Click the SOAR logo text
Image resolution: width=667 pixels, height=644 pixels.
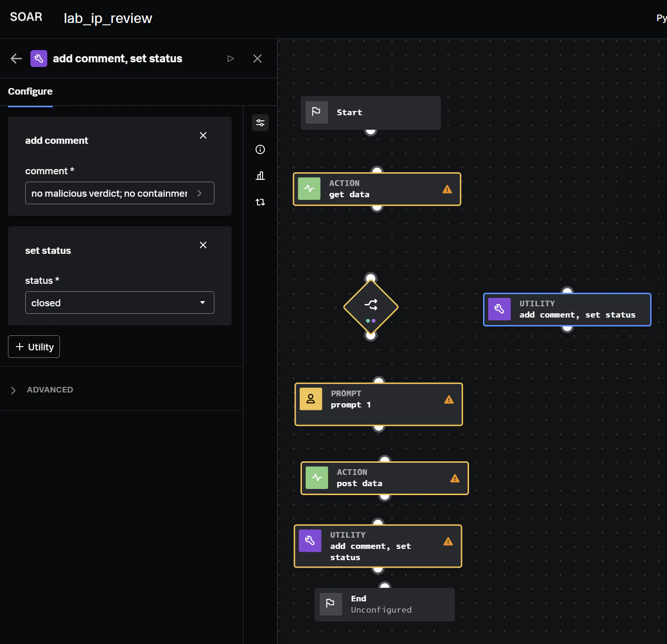26,17
